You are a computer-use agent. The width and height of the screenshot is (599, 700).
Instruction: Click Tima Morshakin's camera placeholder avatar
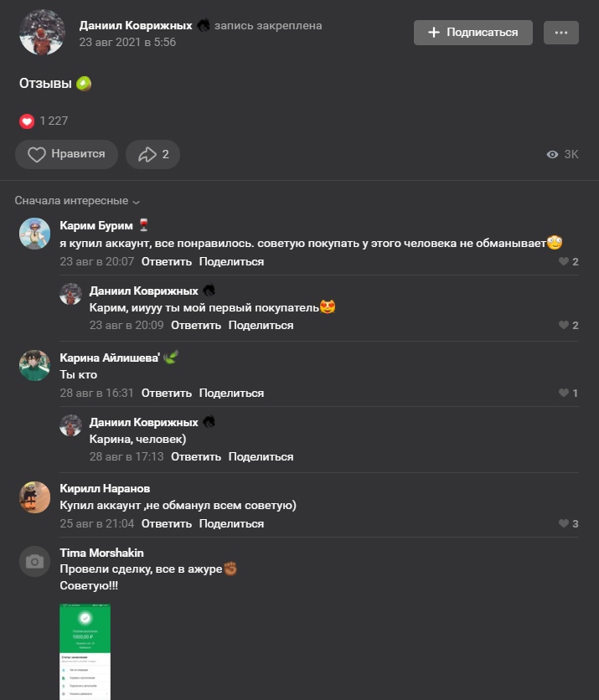click(34, 562)
